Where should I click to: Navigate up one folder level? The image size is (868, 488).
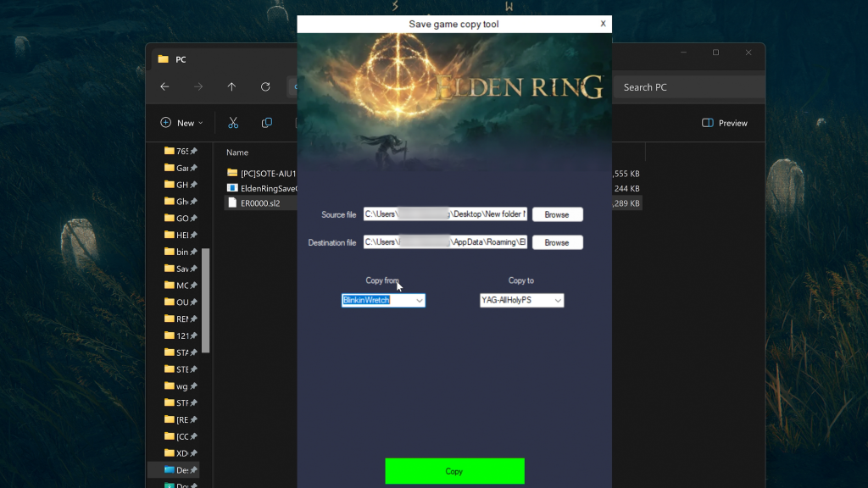[231, 87]
